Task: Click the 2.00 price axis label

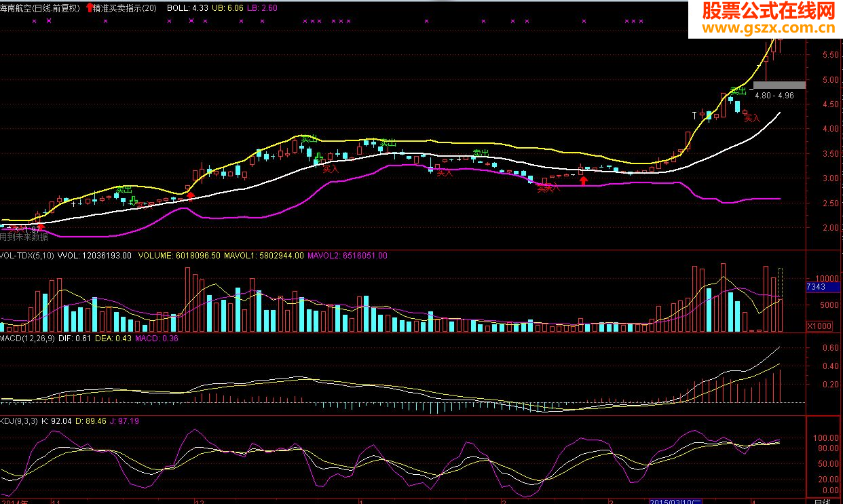Action: (829, 228)
